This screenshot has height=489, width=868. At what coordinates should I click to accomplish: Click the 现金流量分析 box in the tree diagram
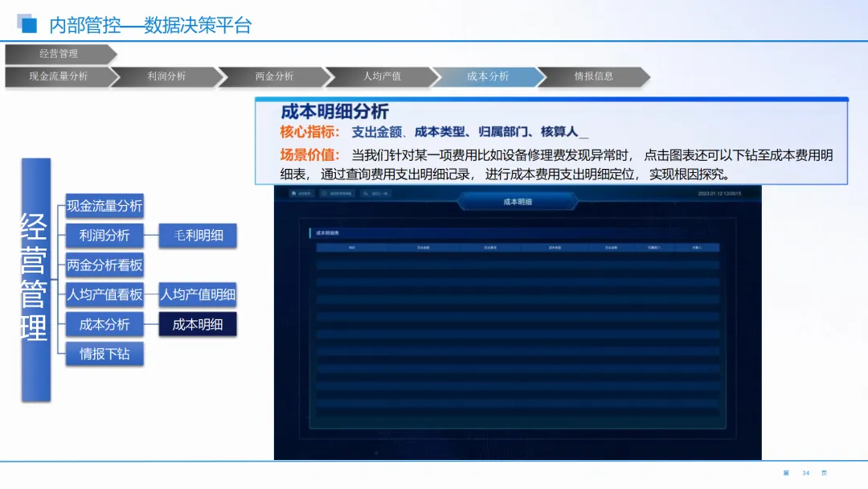click(104, 206)
